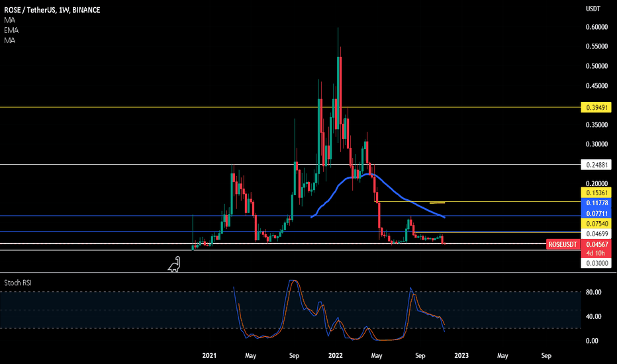Viewport: 617px width, 364px height.
Task: Click the 40.00 Stoch RSI axis value
Action: [x=593, y=316]
